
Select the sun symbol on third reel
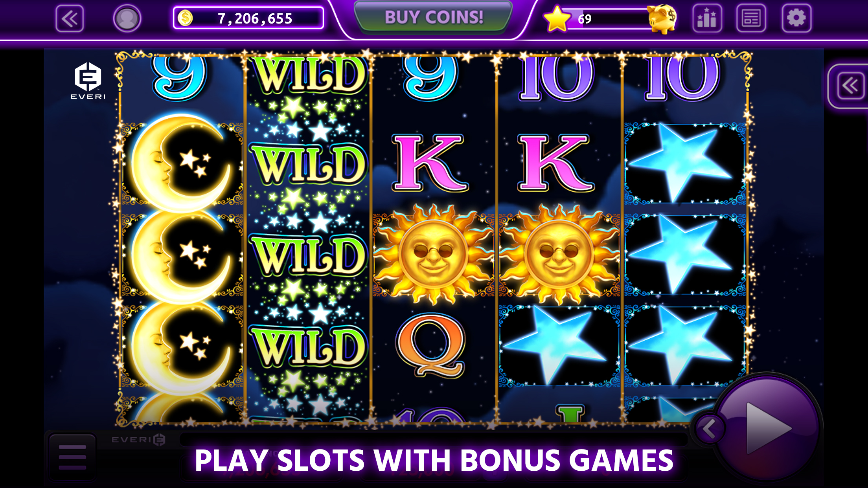[x=433, y=254]
